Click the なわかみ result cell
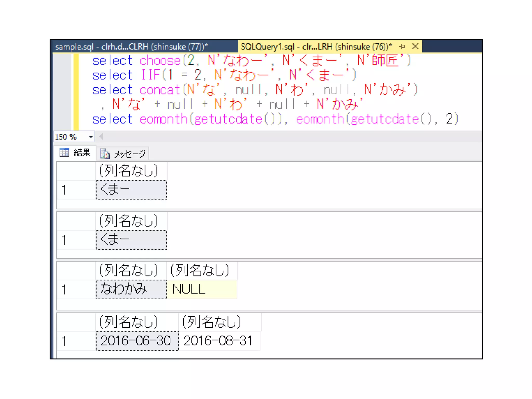532x399 pixels. point(131,289)
